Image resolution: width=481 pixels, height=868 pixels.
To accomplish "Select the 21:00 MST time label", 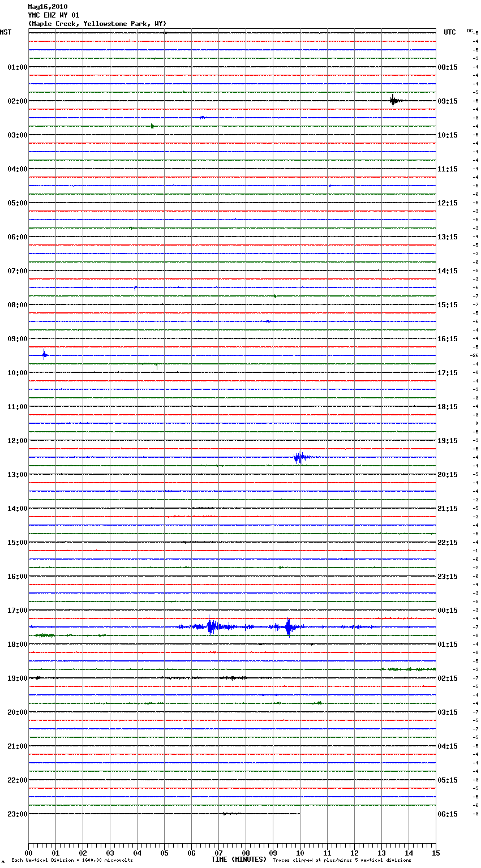I will 18,746.
